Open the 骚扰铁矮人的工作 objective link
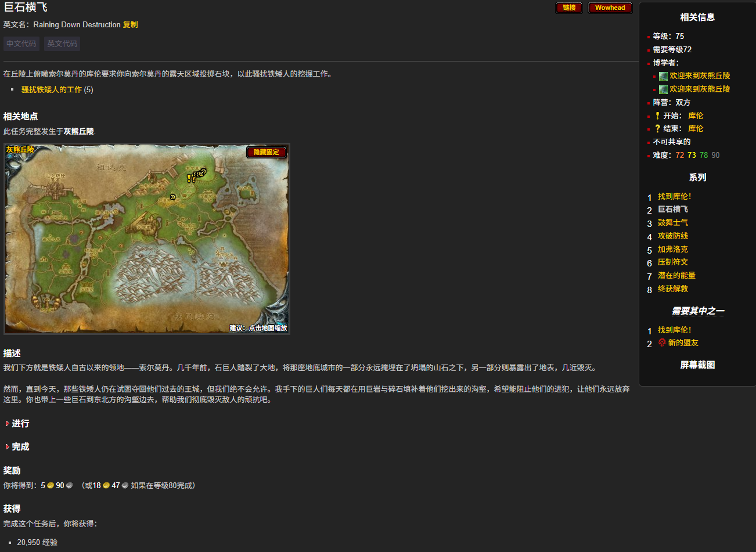 [52, 89]
